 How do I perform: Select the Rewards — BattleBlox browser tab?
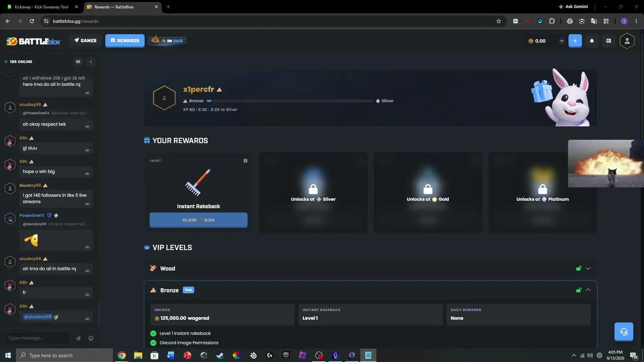122,7
